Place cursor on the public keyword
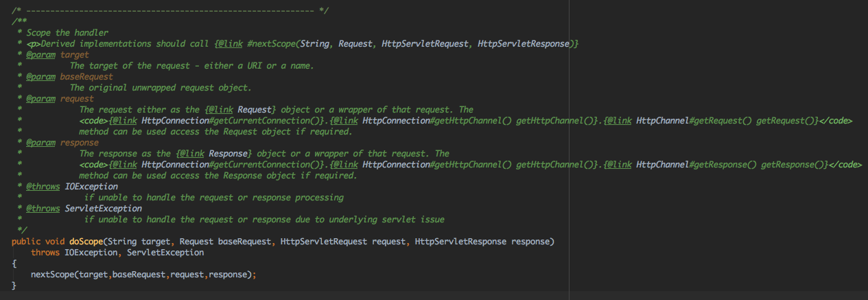The width and height of the screenshot is (868, 300). [26, 242]
